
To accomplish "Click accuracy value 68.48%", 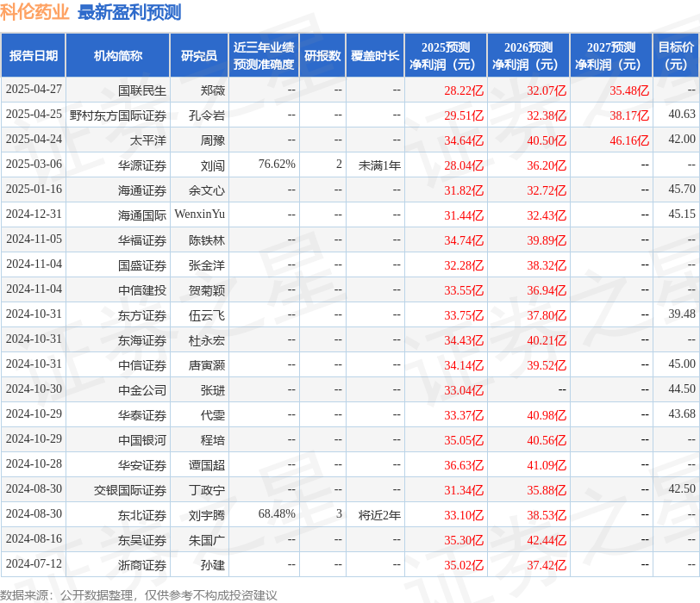I will coord(277,513).
